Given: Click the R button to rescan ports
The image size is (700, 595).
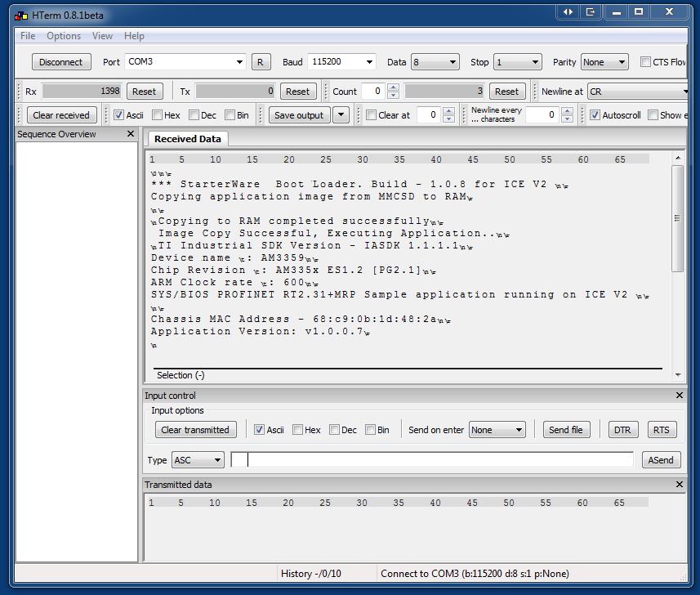Looking at the screenshot, I should tap(261, 61).
